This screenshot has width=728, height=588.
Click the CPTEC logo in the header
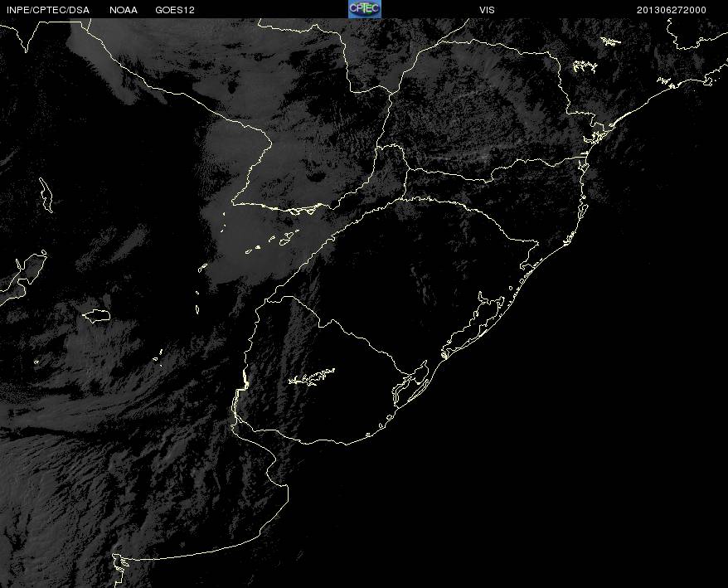tap(364, 8)
